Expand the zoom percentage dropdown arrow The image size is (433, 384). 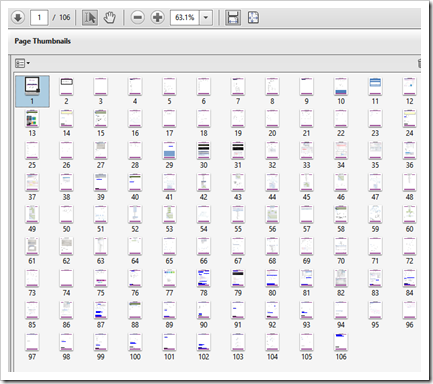click(206, 17)
